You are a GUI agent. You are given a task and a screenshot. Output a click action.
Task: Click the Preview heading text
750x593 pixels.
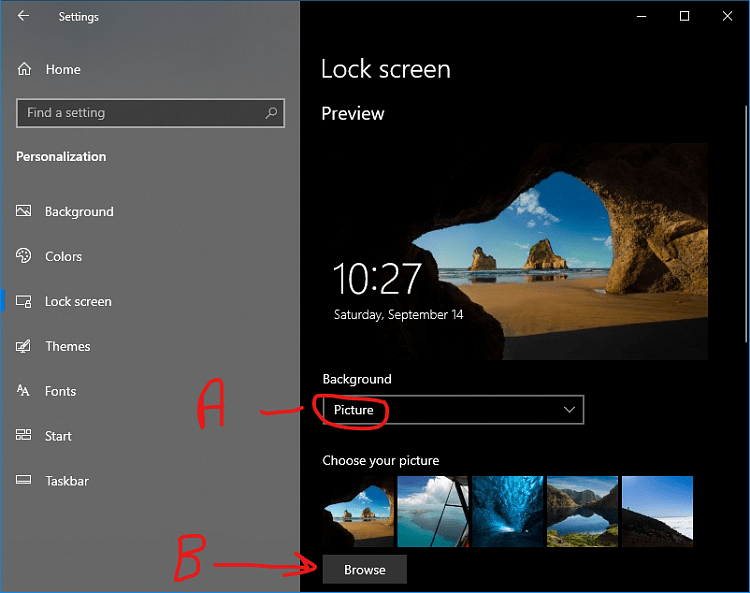click(353, 114)
